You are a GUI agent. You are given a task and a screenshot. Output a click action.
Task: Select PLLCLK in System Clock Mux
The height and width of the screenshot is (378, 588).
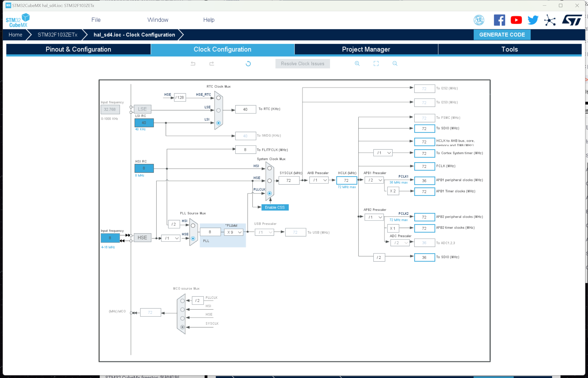[269, 193]
